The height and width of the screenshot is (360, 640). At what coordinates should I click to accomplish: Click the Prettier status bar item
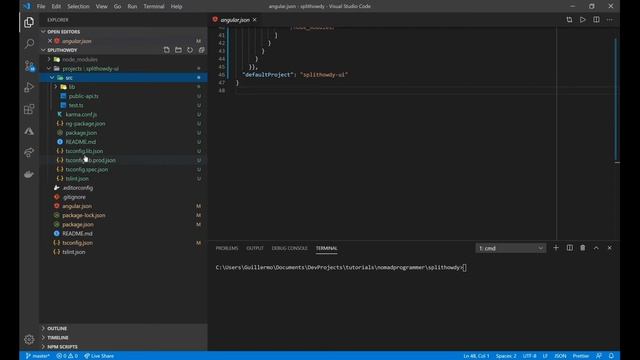pyautogui.click(x=580, y=356)
